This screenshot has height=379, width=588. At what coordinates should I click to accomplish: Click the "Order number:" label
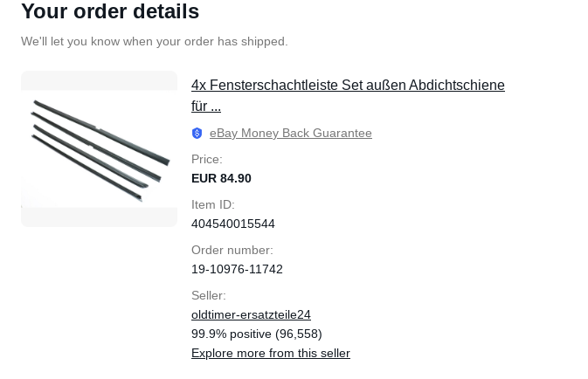tap(232, 250)
